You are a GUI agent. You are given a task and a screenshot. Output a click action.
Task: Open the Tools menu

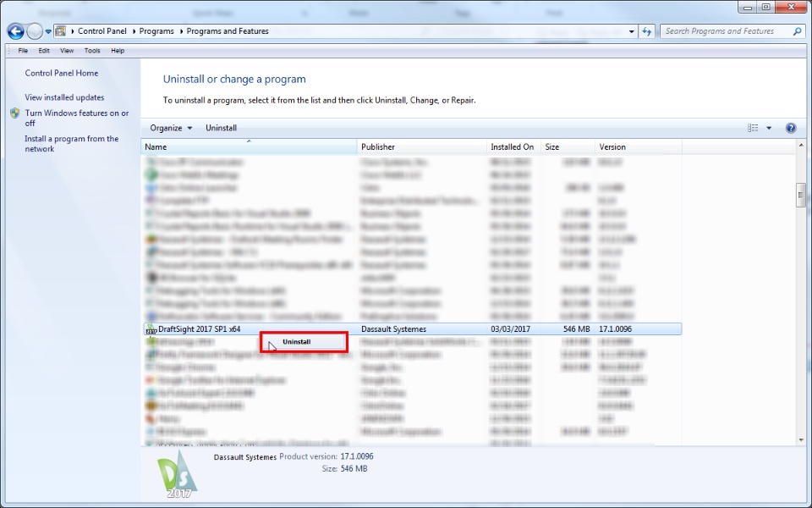pyautogui.click(x=92, y=51)
